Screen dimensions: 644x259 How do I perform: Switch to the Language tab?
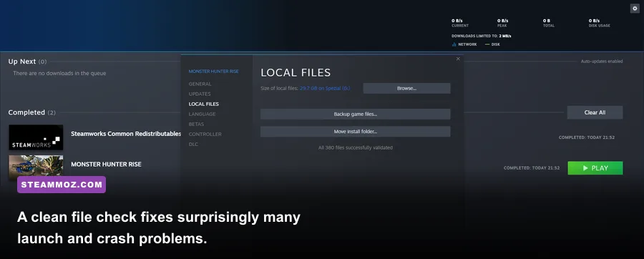pos(202,114)
